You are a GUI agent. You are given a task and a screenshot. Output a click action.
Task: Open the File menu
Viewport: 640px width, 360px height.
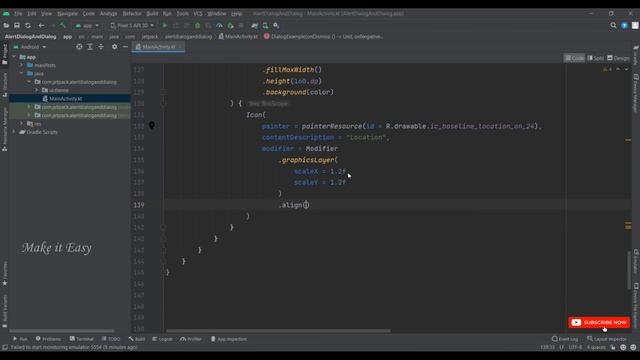pos(18,13)
